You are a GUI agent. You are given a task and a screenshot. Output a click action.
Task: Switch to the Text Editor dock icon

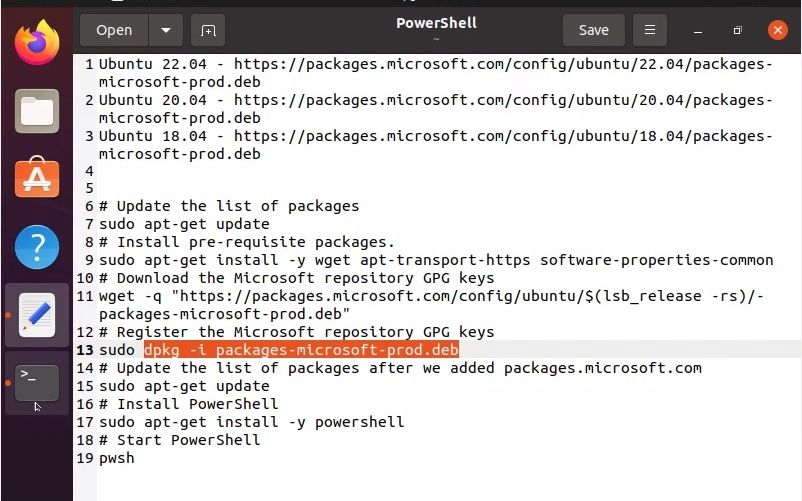37,315
